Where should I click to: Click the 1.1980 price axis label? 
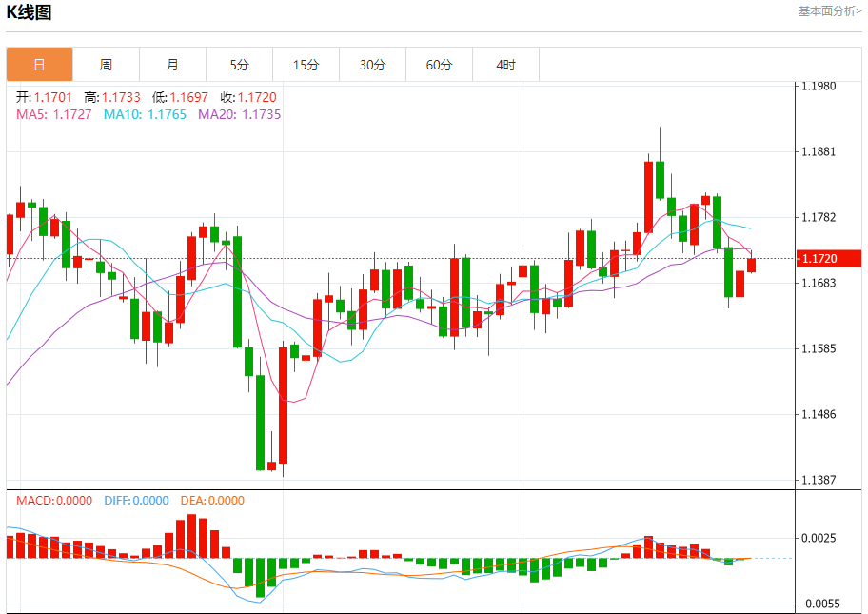[819, 87]
